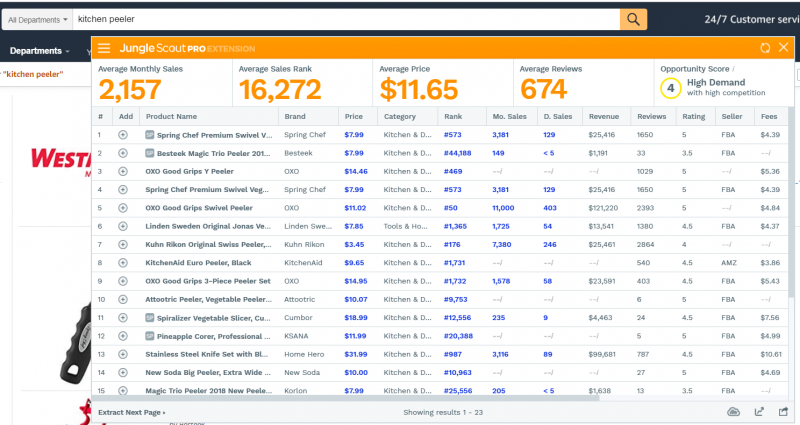Viewport: 800px width, 425px height.
Task: Sort table by Revenue column header
Action: 604,116
